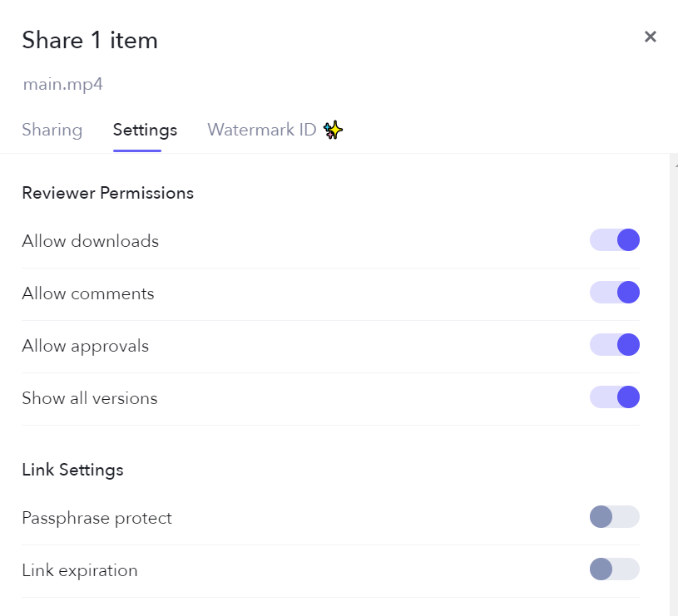Turn on the Link expiration switch

coord(615,569)
